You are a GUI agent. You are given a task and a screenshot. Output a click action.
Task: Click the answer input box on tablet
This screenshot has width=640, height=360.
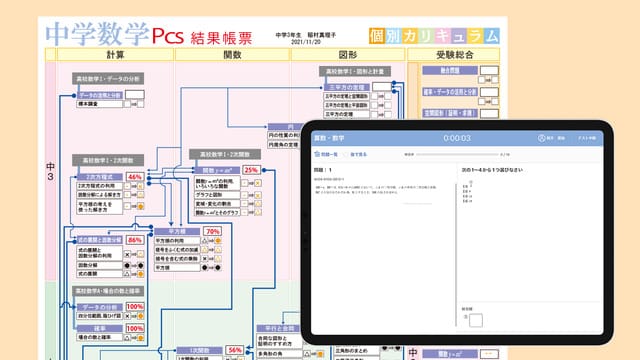[476, 320]
